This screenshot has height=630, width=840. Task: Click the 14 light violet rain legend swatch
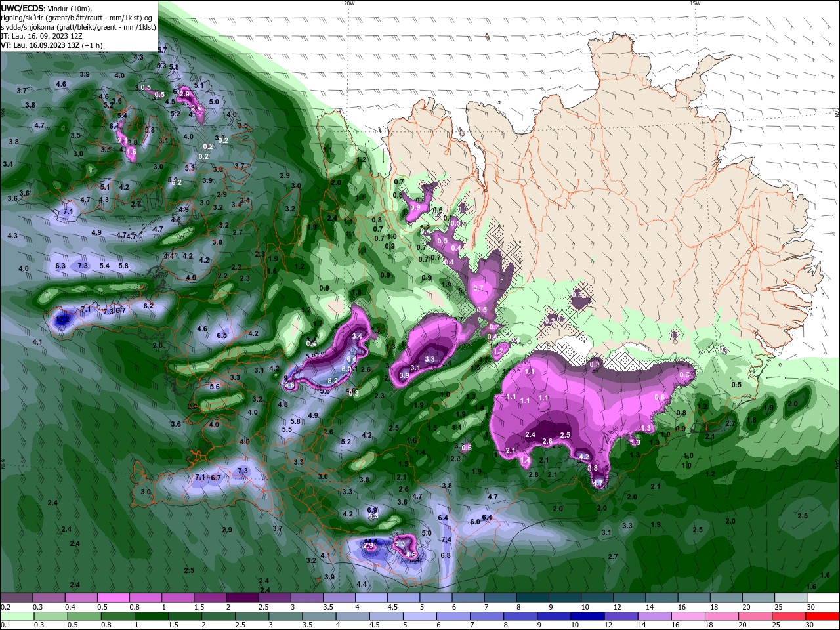pyautogui.click(x=655, y=616)
